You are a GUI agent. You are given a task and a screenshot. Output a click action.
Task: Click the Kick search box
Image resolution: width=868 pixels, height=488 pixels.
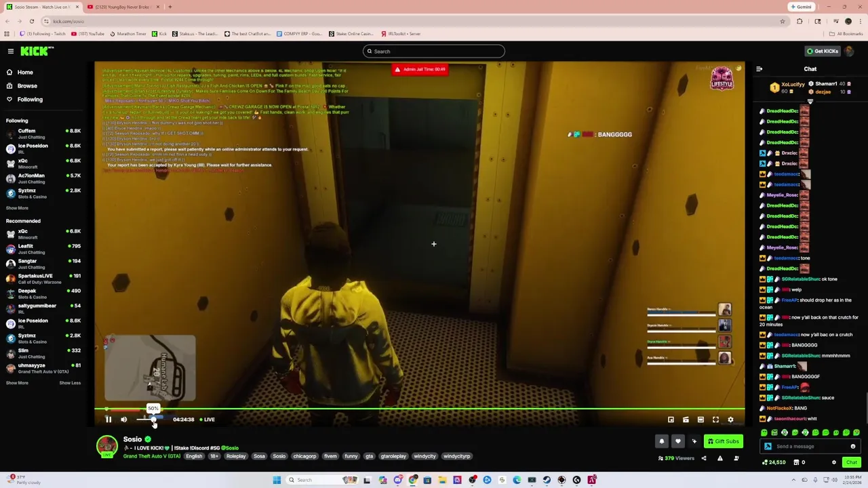(x=434, y=52)
